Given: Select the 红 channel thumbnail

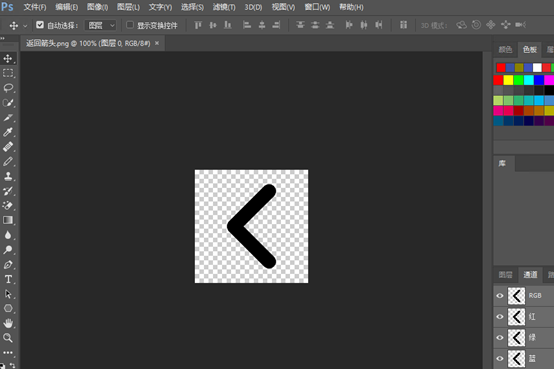Looking at the screenshot, I should (517, 317).
